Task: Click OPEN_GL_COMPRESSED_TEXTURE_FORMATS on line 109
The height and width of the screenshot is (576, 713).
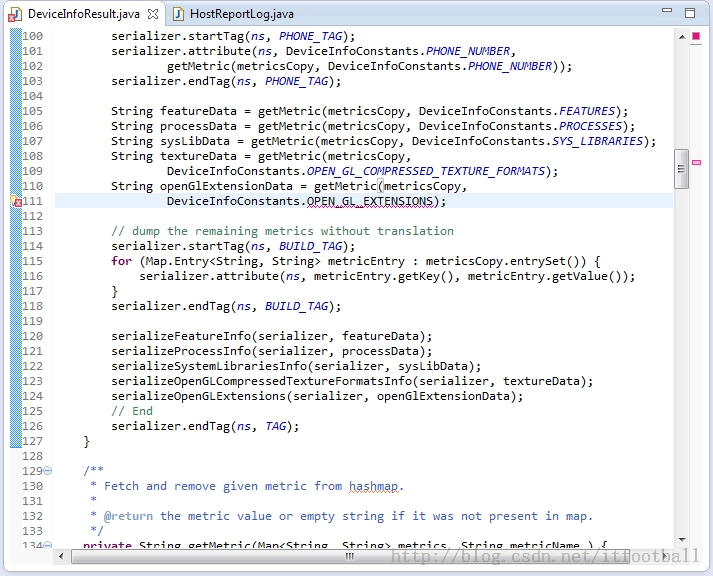Action: coord(425,171)
